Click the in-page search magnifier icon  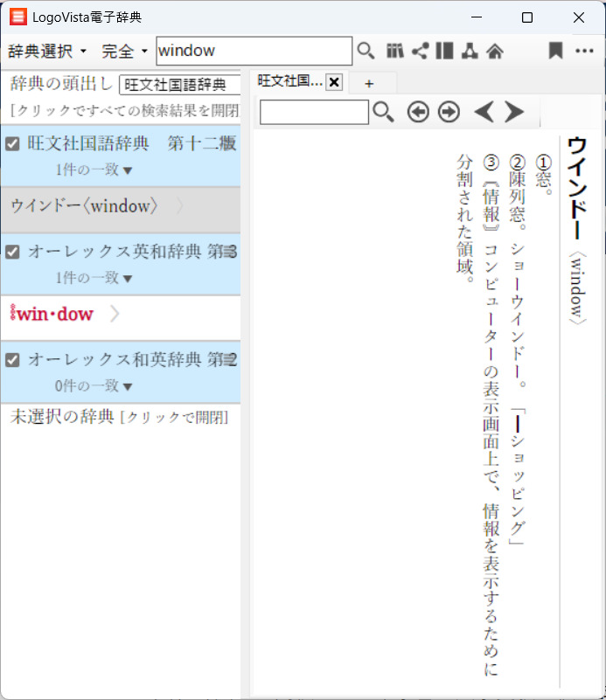383,112
